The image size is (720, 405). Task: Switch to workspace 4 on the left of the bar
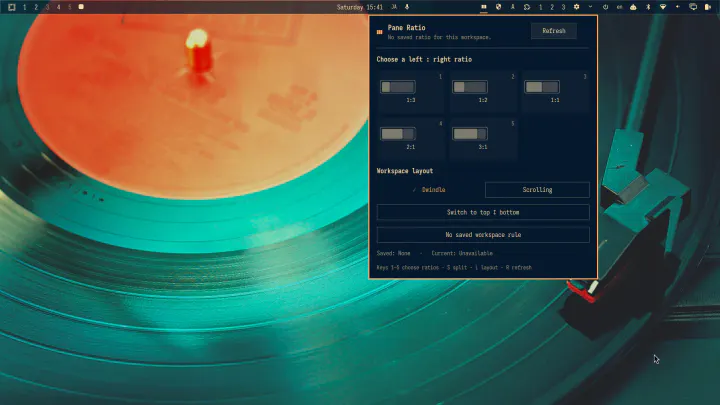coord(58,7)
